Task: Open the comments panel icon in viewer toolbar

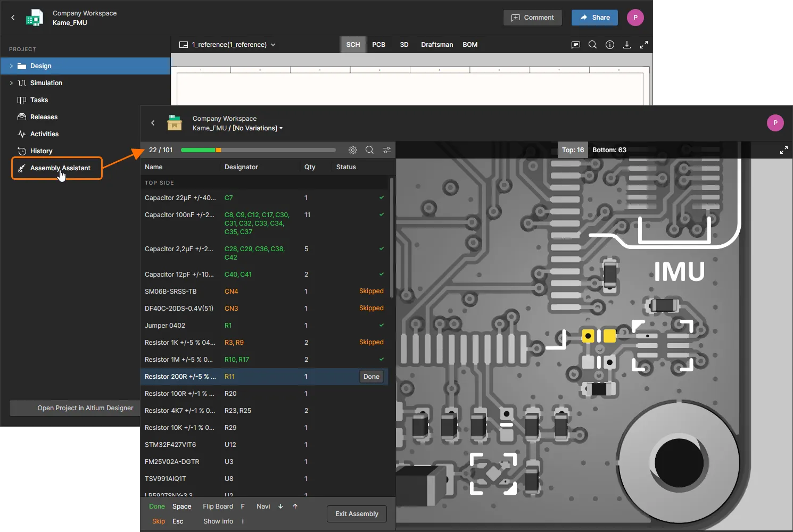Action: click(x=575, y=45)
